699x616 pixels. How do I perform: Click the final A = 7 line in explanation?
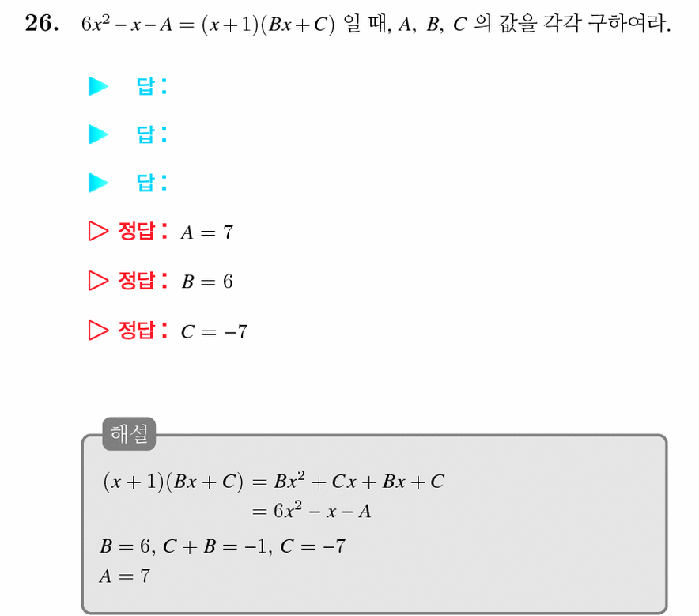pos(125,576)
